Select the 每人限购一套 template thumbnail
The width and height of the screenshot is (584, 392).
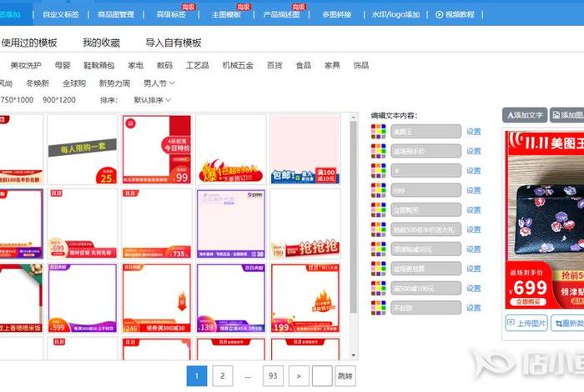pos(83,149)
